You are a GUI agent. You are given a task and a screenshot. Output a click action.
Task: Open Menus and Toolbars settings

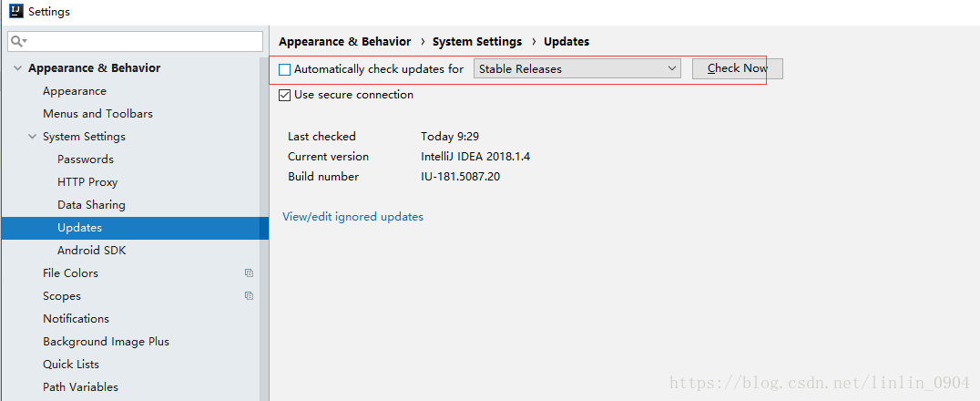pyautogui.click(x=97, y=113)
